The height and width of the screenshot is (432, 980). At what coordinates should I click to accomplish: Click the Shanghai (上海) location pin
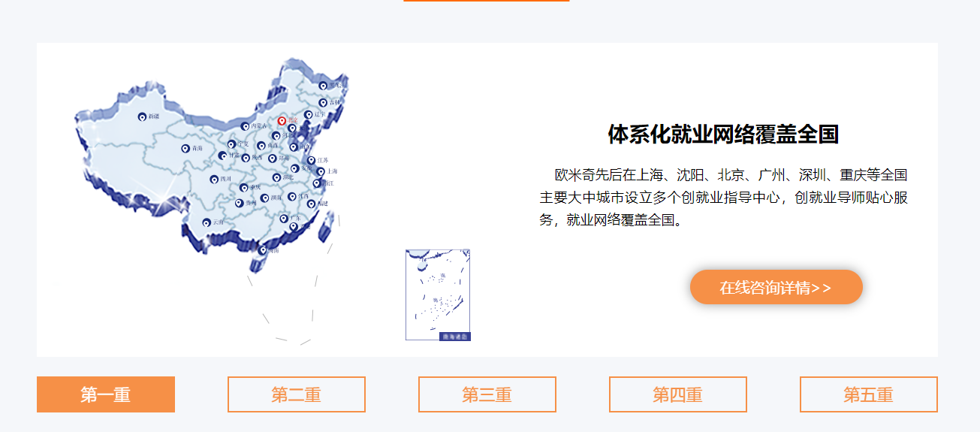pos(321,172)
